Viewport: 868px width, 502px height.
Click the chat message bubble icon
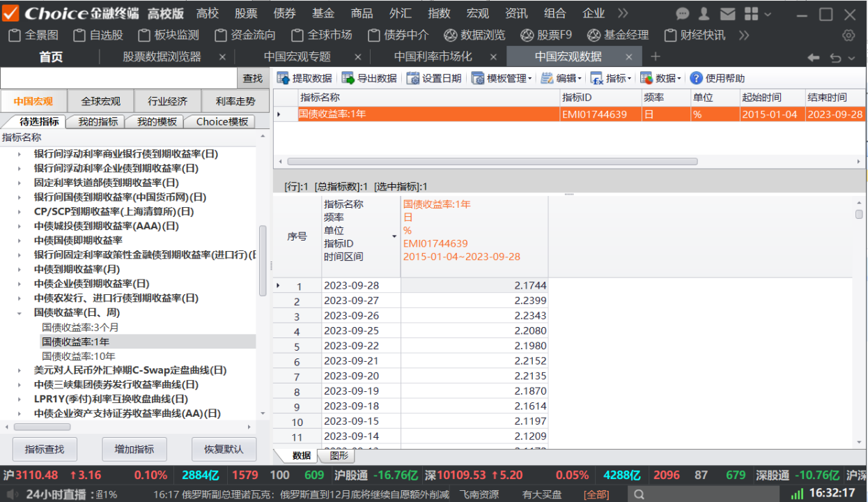tap(683, 14)
